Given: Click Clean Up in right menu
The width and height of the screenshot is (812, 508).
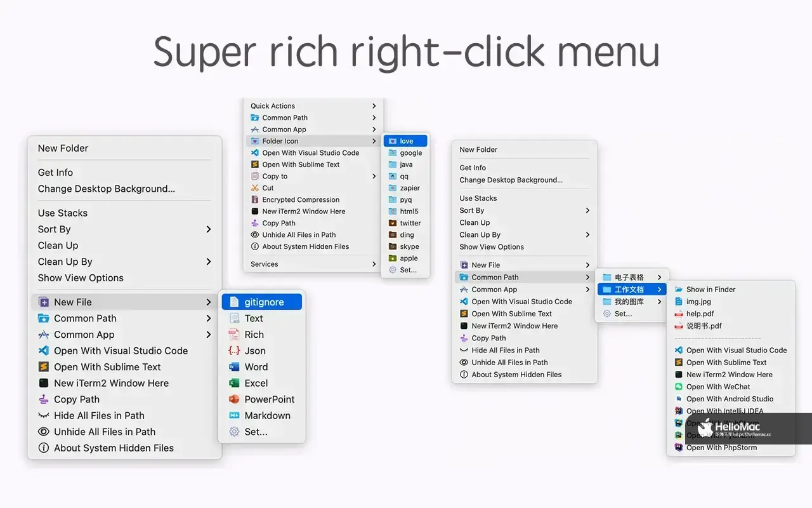Looking at the screenshot, I should [475, 222].
